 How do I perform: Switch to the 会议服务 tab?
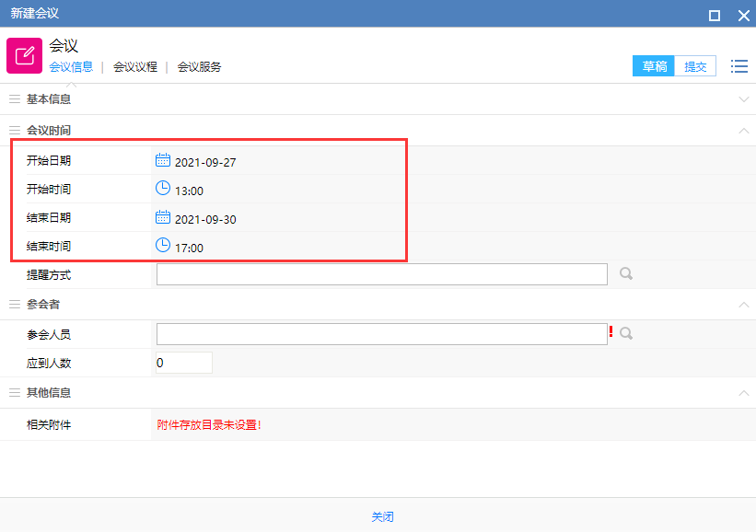[x=199, y=67]
